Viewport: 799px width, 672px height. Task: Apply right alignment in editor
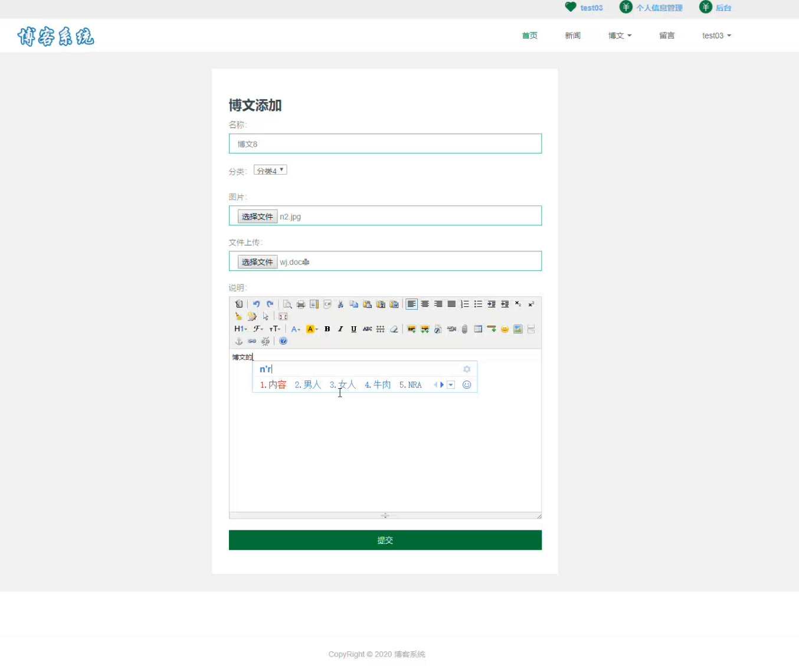[x=438, y=304]
